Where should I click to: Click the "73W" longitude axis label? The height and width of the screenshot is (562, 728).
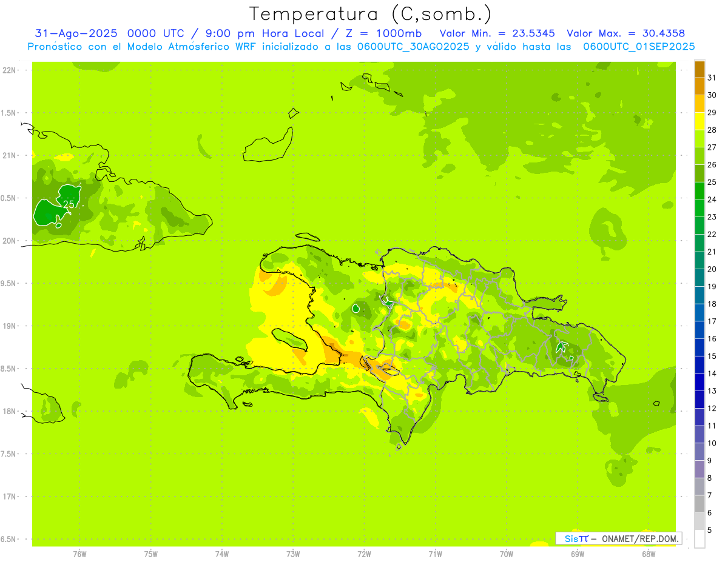[293, 554]
